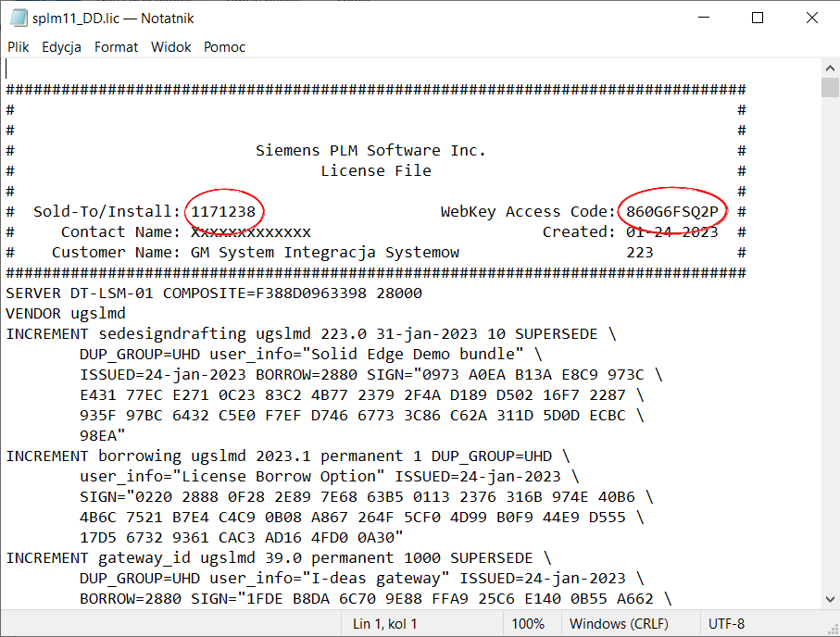Click the Windows (CRLF) status field
This screenshot has height=637, width=840.
pyautogui.click(x=619, y=624)
